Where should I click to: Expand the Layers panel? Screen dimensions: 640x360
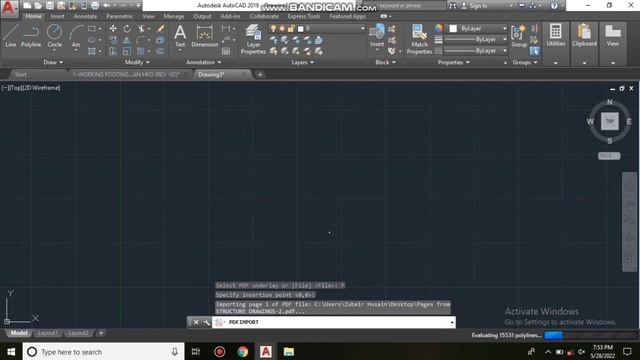302,62
